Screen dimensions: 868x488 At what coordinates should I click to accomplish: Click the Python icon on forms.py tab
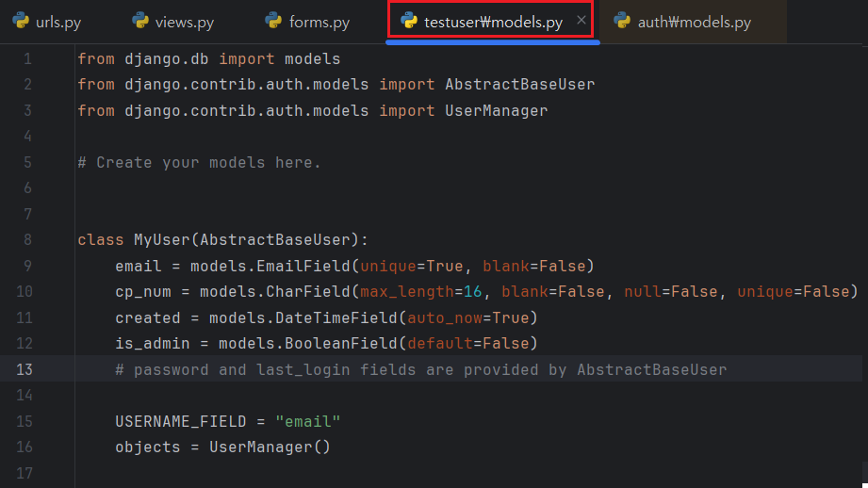[x=274, y=21]
